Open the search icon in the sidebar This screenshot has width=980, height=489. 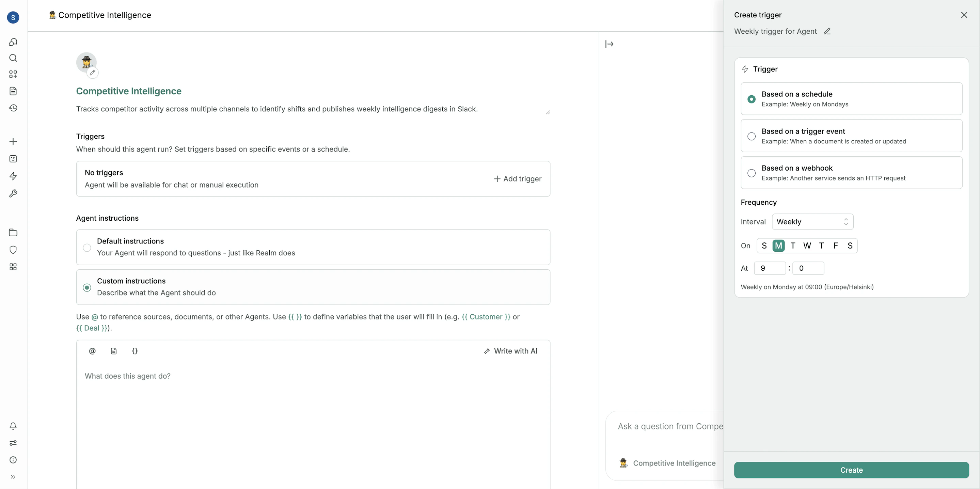[x=13, y=58]
